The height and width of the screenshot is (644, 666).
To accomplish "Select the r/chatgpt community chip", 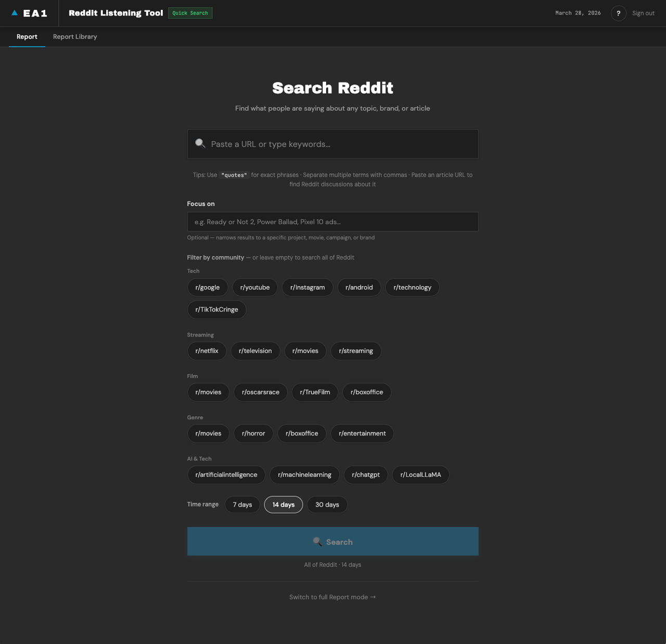I will click(366, 474).
